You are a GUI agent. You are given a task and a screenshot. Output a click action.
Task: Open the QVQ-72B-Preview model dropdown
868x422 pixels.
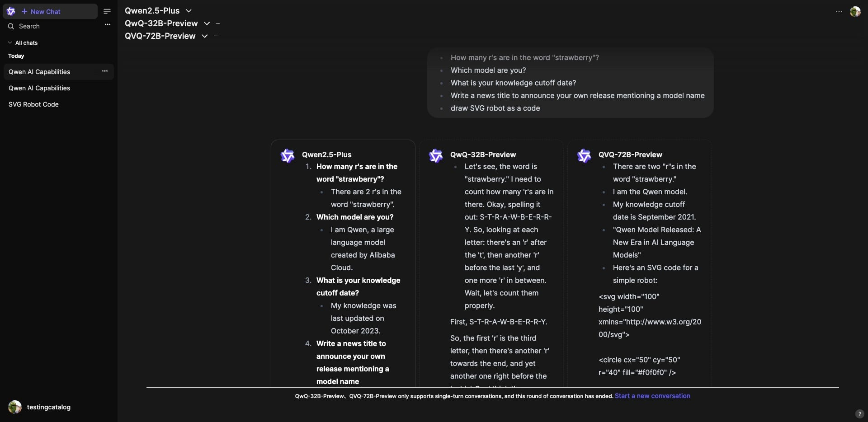(204, 36)
